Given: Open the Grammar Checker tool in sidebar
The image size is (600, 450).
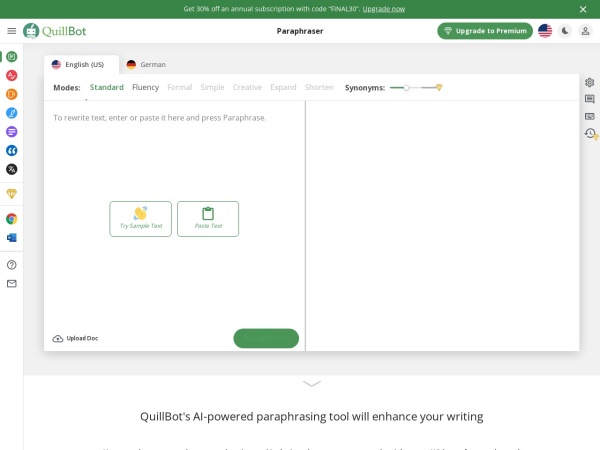Looking at the screenshot, I should (x=11, y=75).
